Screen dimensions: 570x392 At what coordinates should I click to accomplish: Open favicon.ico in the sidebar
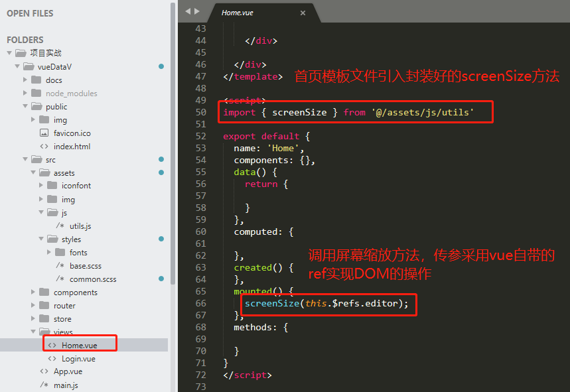[72, 133]
